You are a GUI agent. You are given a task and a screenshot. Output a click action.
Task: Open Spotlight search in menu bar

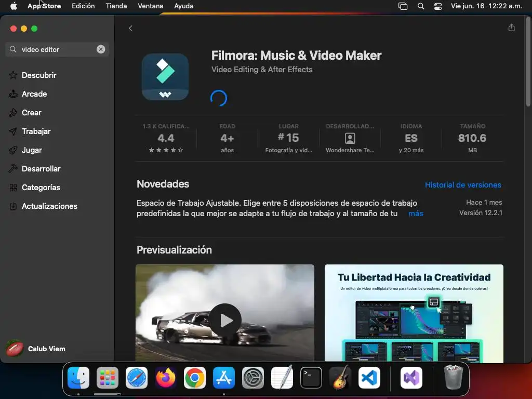421,6
